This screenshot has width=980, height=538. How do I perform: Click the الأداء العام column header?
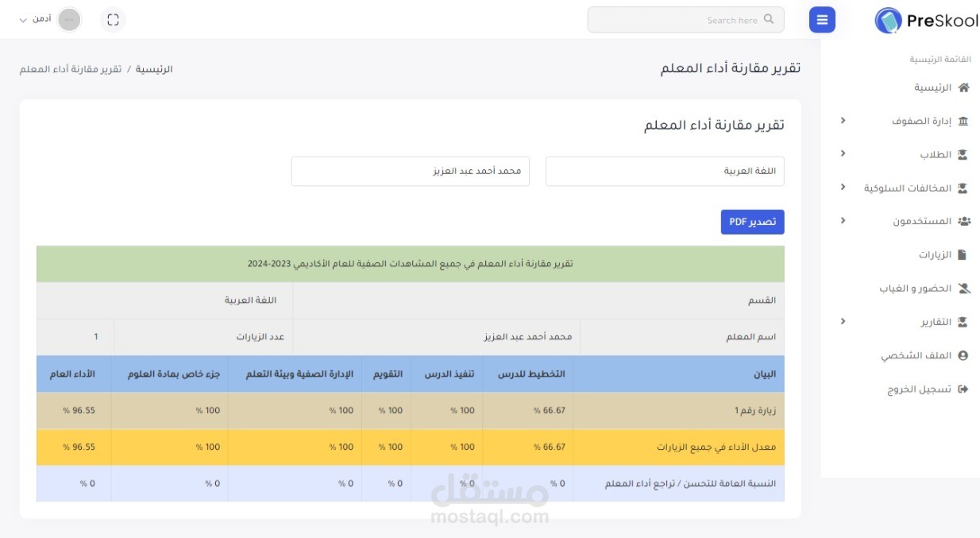pos(73,374)
